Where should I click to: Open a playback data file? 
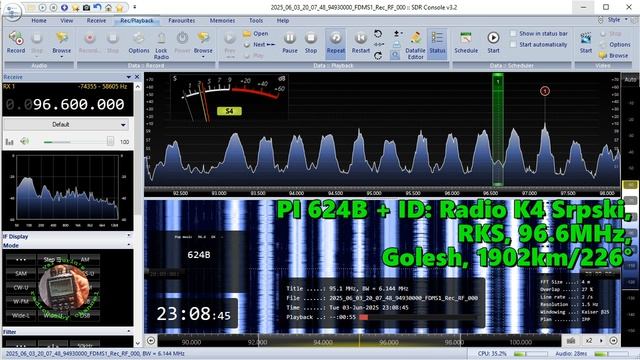tap(256, 33)
